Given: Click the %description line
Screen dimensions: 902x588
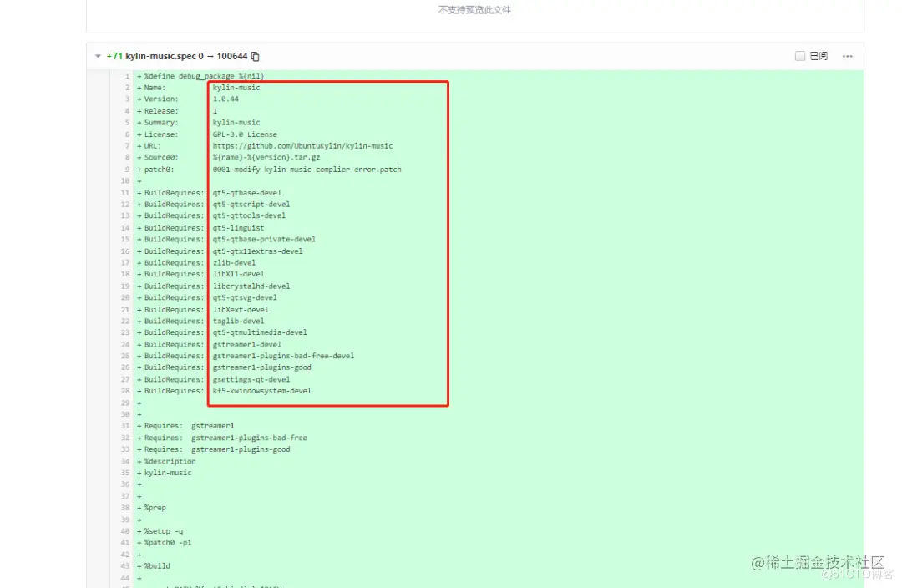Looking at the screenshot, I should point(166,461).
